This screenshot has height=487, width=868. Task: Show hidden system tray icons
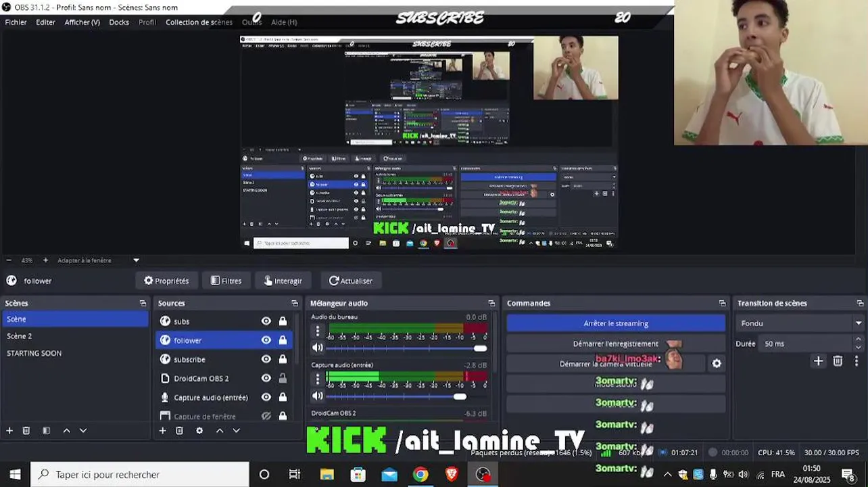[667, 475]
